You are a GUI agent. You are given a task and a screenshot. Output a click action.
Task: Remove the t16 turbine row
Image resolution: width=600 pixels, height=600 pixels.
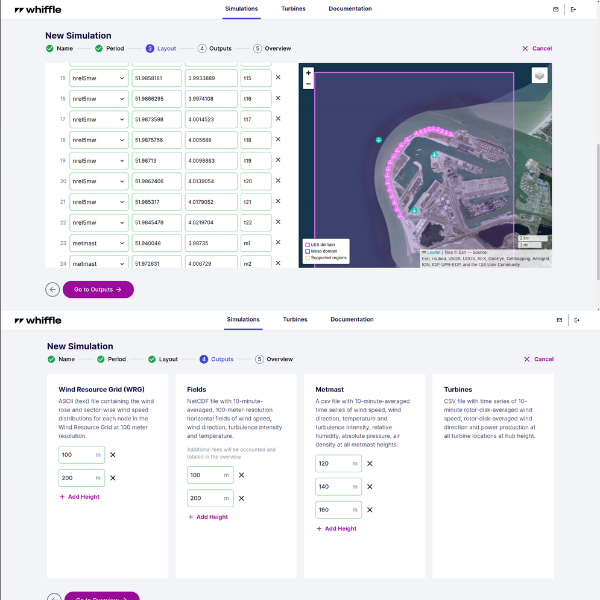tap(278, 98)
